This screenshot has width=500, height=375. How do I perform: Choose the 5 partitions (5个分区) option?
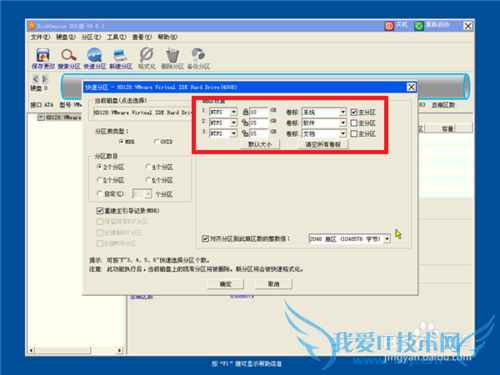(x=99, y=180)
